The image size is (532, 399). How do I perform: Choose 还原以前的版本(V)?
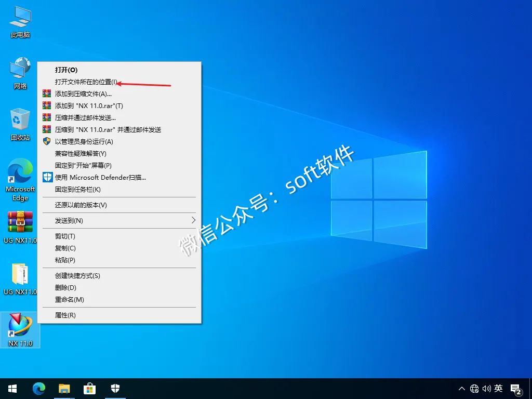119,205
